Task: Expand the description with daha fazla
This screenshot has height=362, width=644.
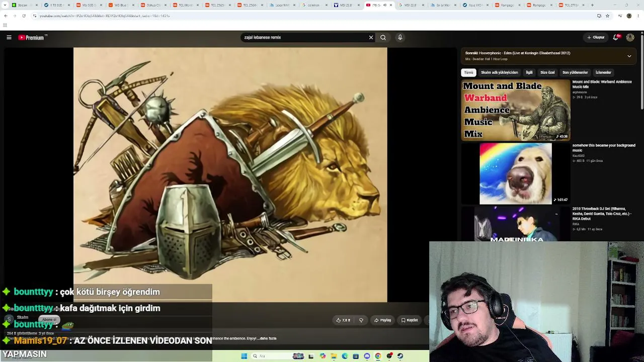Action: coord(267,338)
